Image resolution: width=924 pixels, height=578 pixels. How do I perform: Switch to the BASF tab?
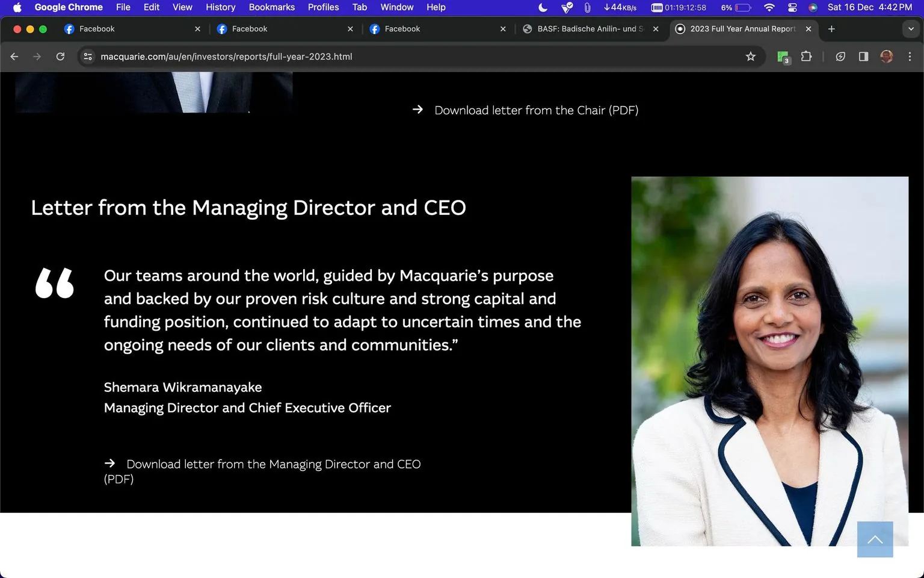pyautogui.click(x=587, y=28)
